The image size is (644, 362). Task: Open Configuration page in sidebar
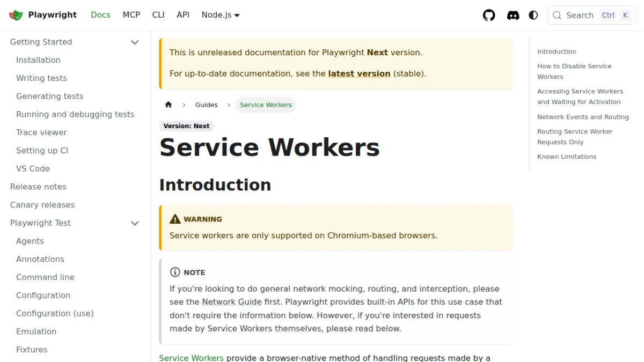point(43,295)
